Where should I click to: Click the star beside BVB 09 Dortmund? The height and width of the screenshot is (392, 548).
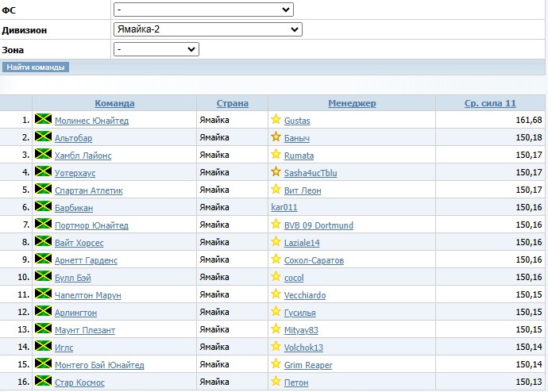(x=276, y=224)
